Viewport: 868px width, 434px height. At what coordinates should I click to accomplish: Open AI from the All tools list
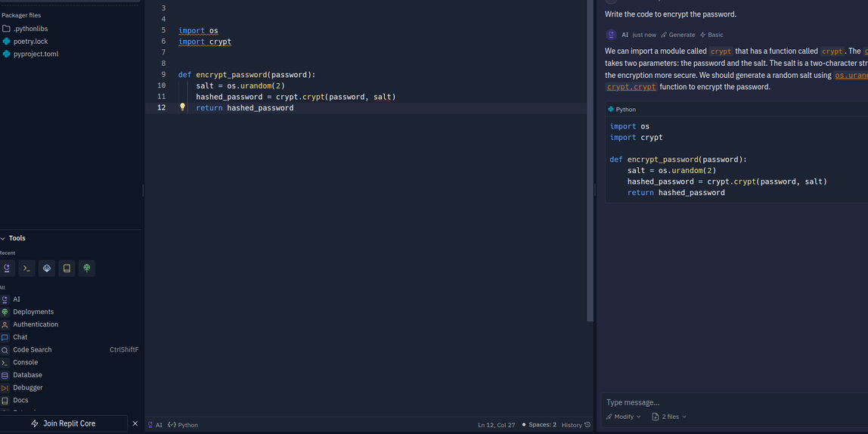pos(16,299)
